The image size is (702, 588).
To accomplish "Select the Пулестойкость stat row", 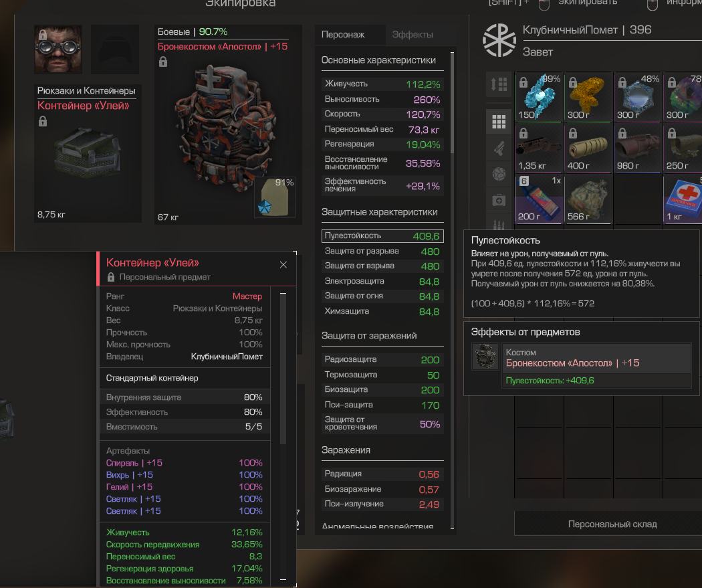I will click(x=382, y=235).
